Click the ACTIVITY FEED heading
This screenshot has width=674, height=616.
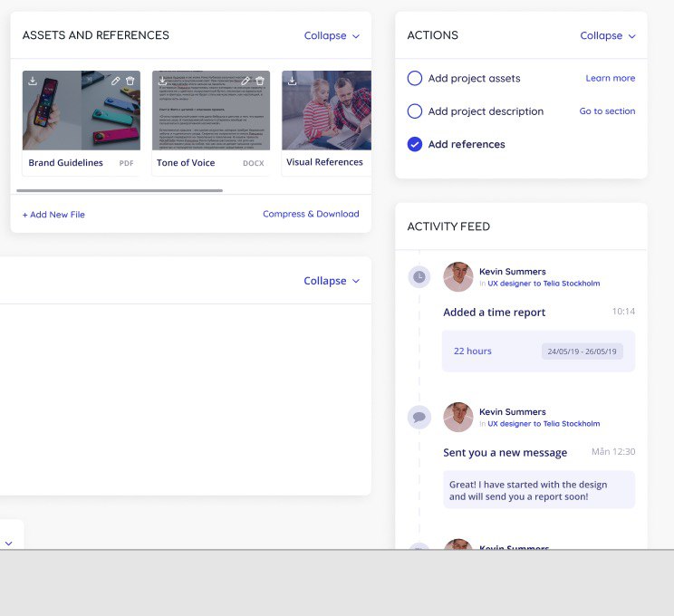click(448, 226)
